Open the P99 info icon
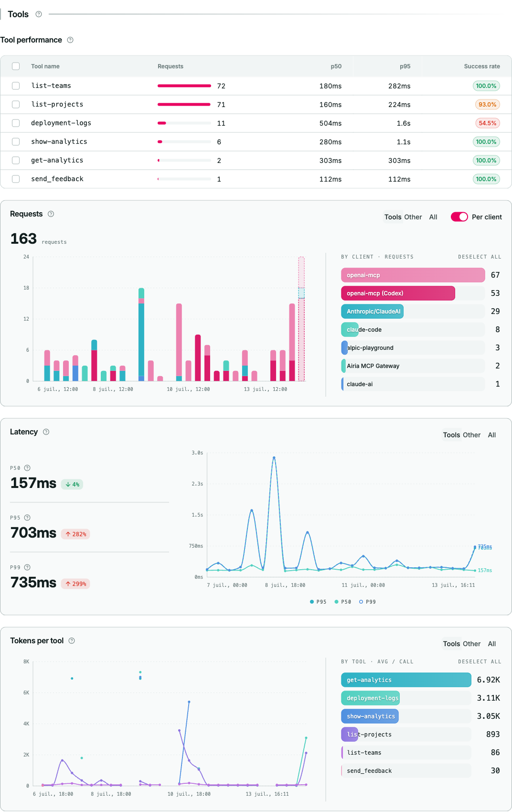 click(27, 567)
